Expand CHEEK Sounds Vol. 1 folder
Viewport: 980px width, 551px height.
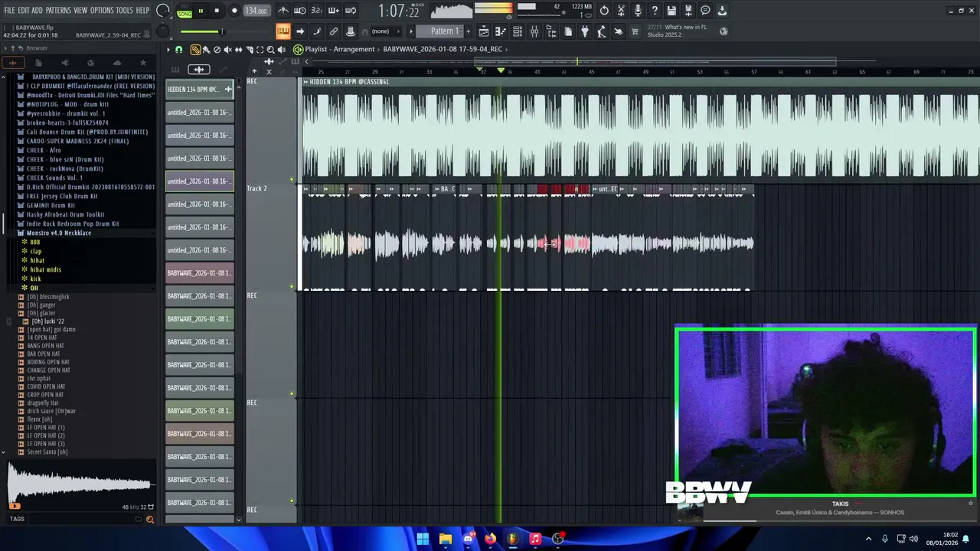(54, 178)
